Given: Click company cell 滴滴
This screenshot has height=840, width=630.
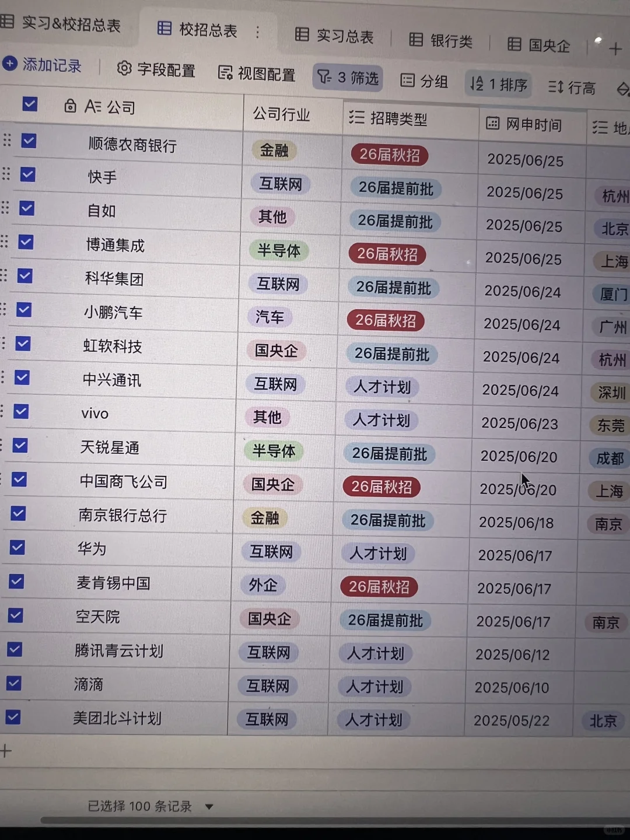Looking at the screenshot, I should [89, 684].
